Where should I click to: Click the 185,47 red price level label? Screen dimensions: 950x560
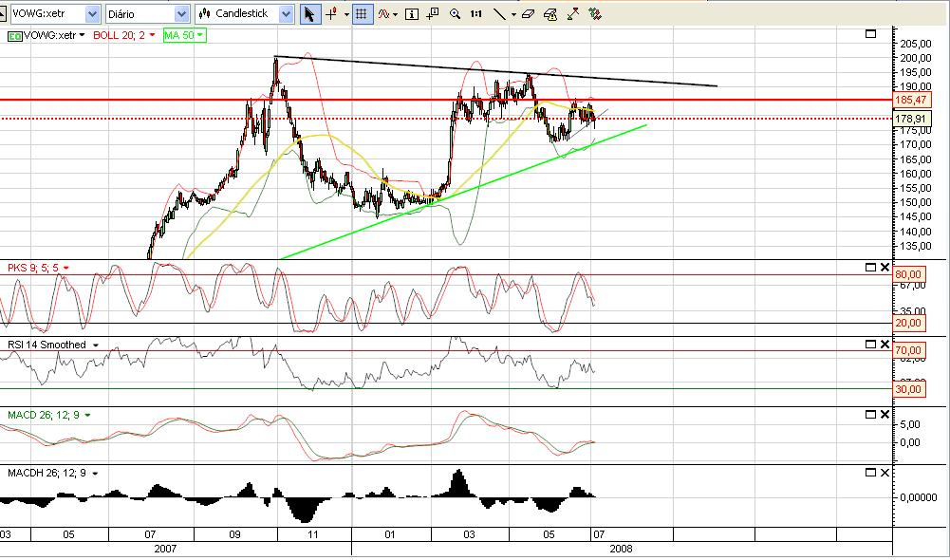tap(910, 100)
